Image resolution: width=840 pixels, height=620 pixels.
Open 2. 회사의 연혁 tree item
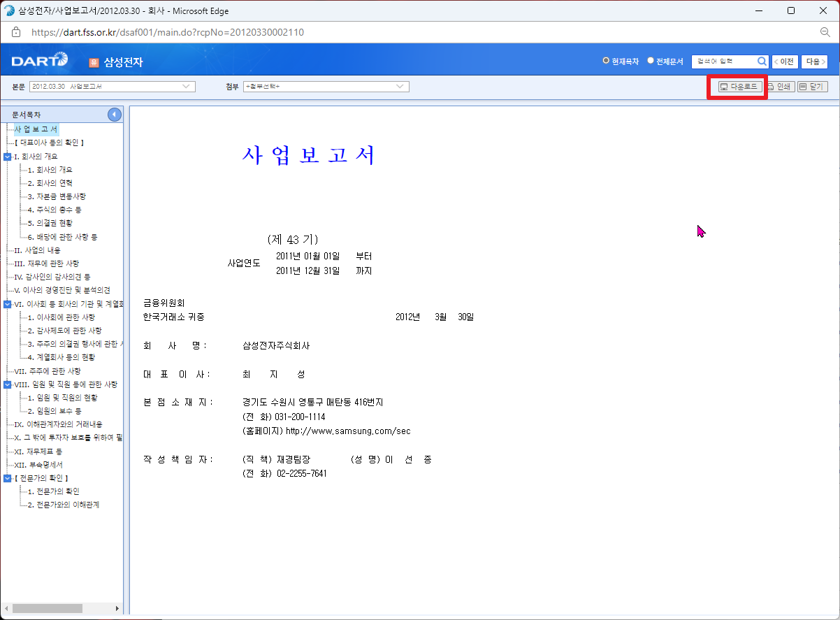tap(50, 183)
